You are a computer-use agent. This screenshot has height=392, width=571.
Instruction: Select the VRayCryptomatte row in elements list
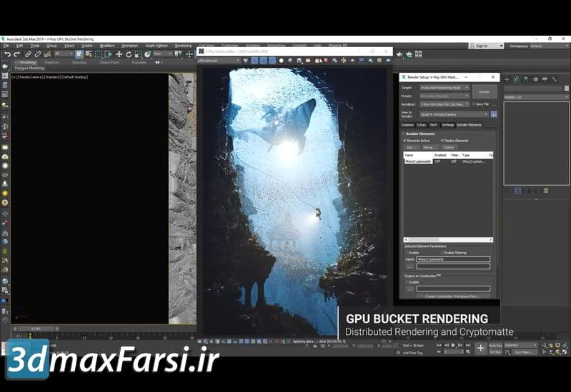point(417,161)
